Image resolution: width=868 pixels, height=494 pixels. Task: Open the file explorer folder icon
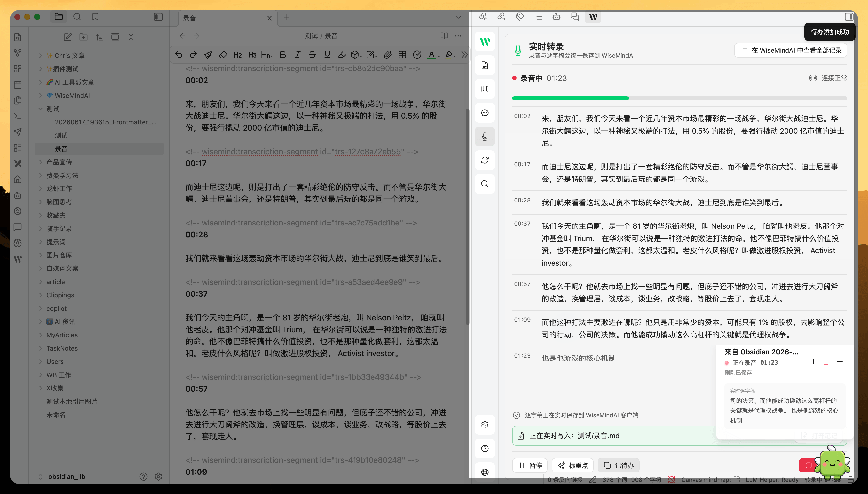pos(59,17)
